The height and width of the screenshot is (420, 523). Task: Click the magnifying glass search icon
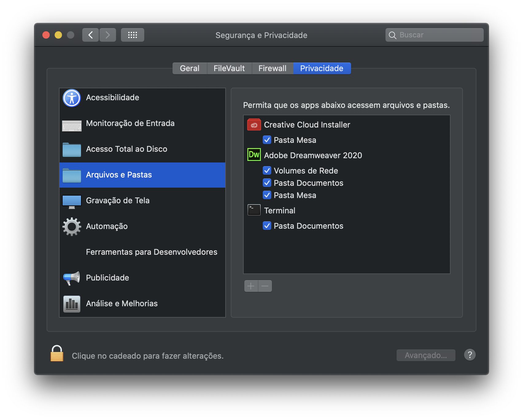tap(393, 35)
